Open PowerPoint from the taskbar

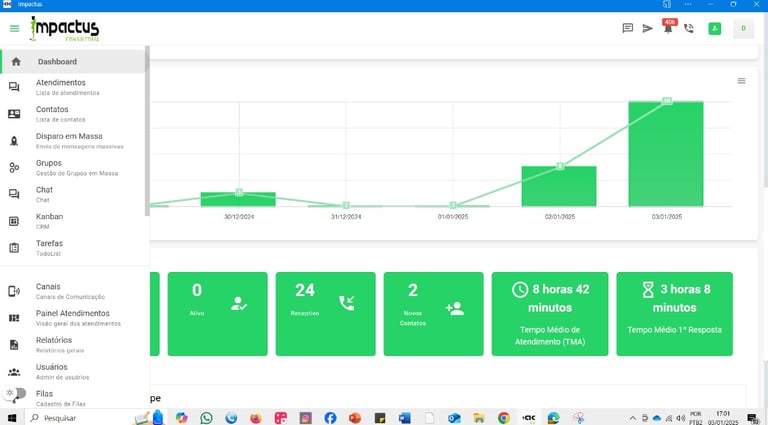point(355,418)
